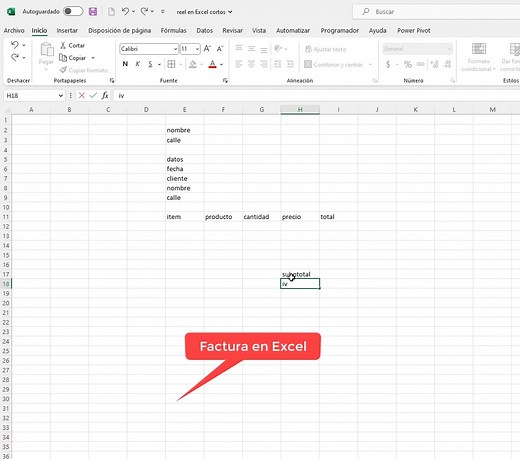Click the new document icon
Viewport: 520px width, 459px height.
[x=111, y=12]
